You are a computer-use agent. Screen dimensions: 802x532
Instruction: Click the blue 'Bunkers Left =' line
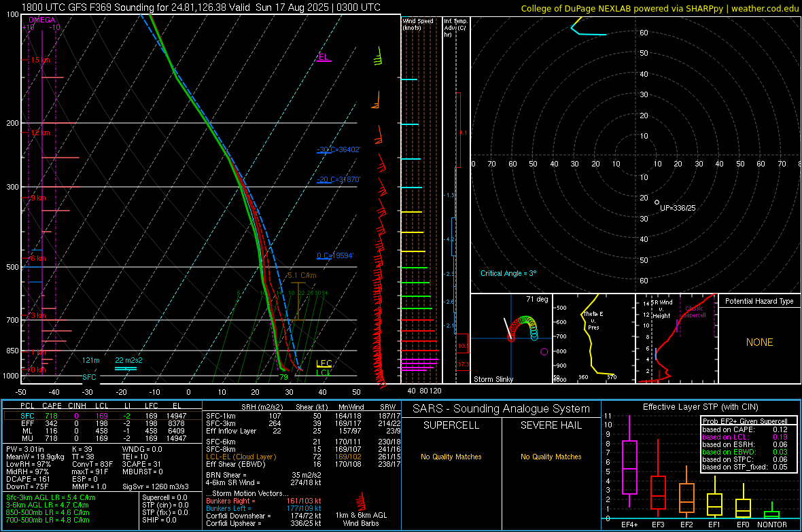[x=264, y=508]
